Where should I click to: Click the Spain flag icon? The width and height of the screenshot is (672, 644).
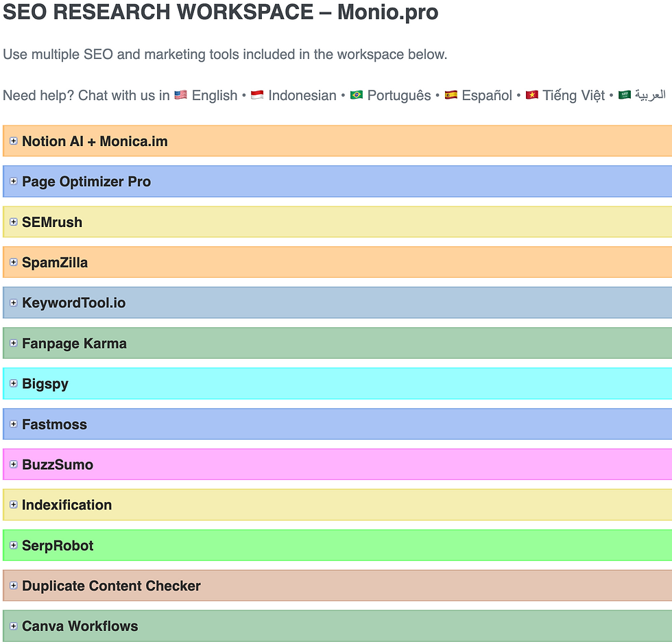[x=451, y=95]
